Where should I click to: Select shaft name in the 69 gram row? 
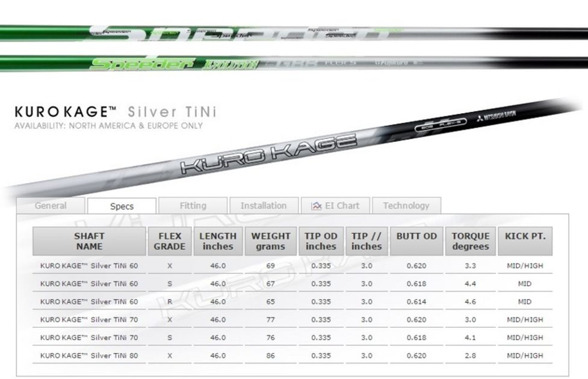(x=89, y=266)
